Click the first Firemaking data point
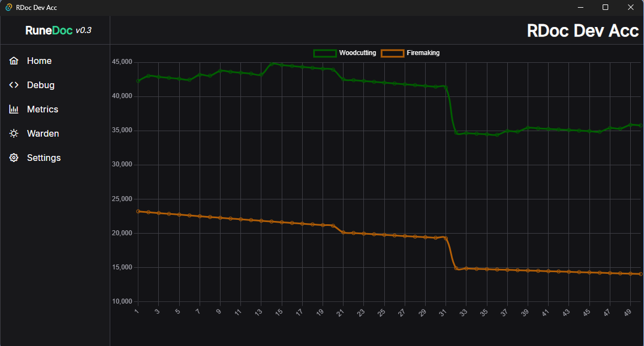644x346 pixels. pos(138,211)
